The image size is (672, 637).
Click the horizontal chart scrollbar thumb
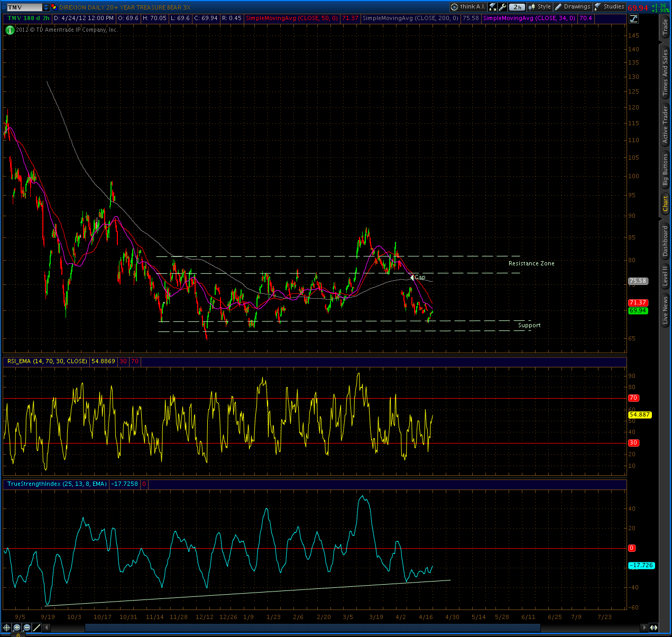(312, 627)
